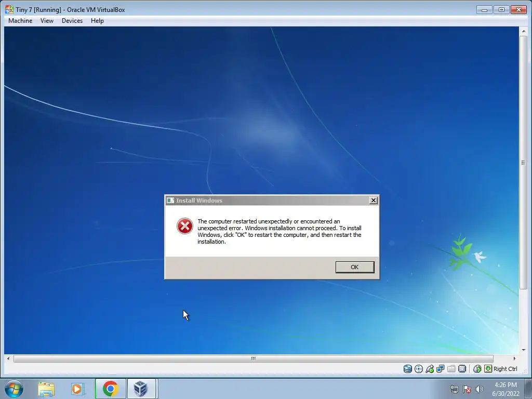This screenshot has width=532, height=399.
Task: Click the Show desktop strip
Action: pos(528,389)
